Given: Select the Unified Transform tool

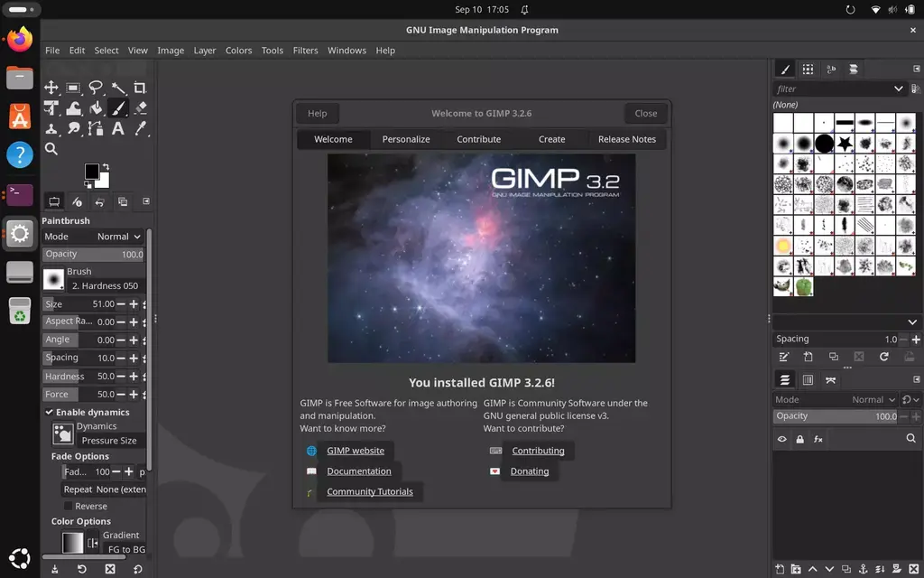Looking at the screenshot, I should pyautogui.click(x=51, y=108).
